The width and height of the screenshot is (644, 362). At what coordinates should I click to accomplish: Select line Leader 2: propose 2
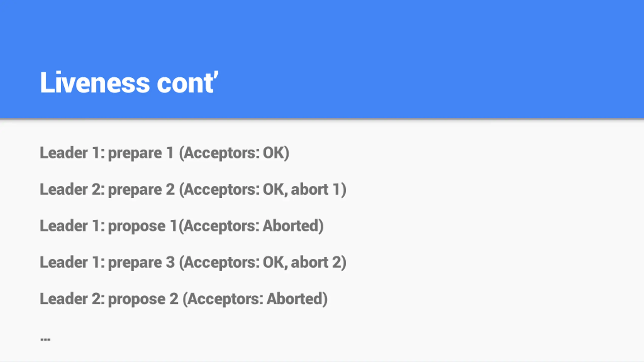(184, 299)
